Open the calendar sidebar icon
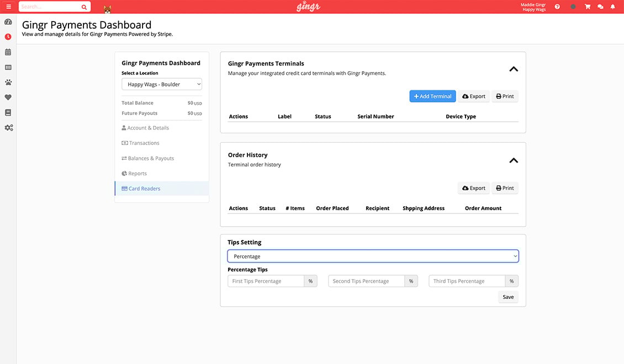624x364 pixels. 8,52
